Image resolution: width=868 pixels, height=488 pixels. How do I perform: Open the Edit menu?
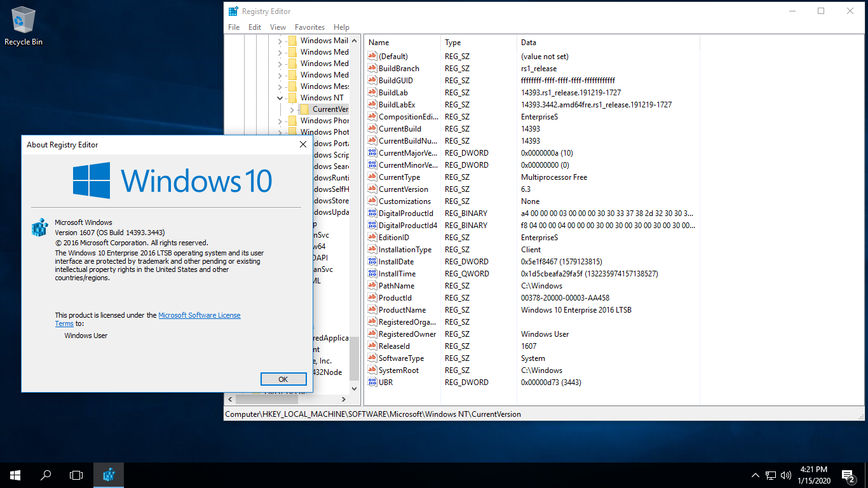[255, 27]
